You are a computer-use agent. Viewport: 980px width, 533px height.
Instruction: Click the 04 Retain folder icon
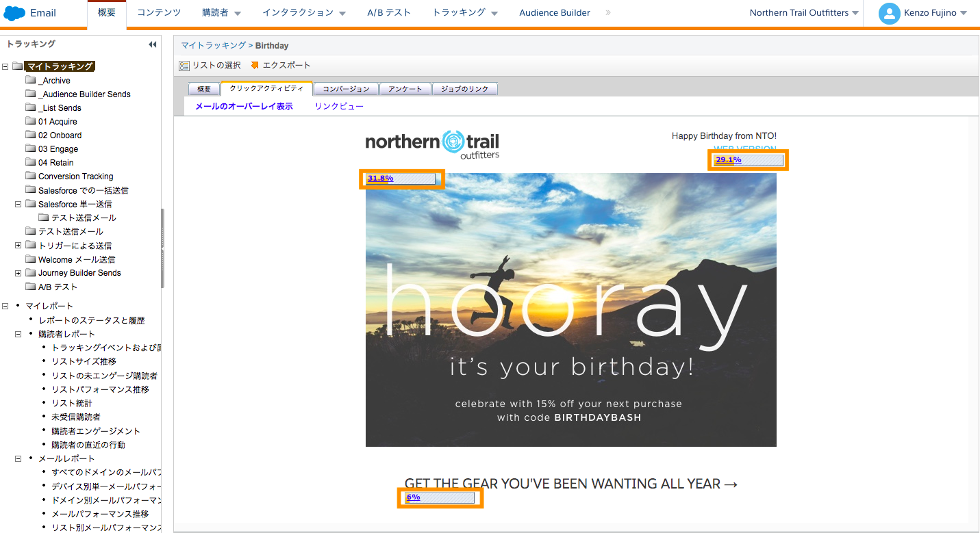[30, 162]
